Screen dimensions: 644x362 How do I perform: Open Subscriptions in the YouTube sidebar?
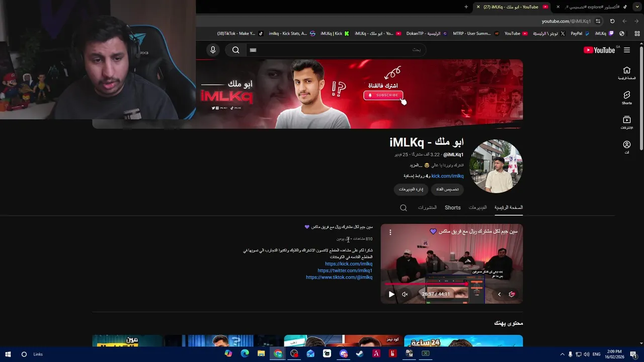click(626, 122)
